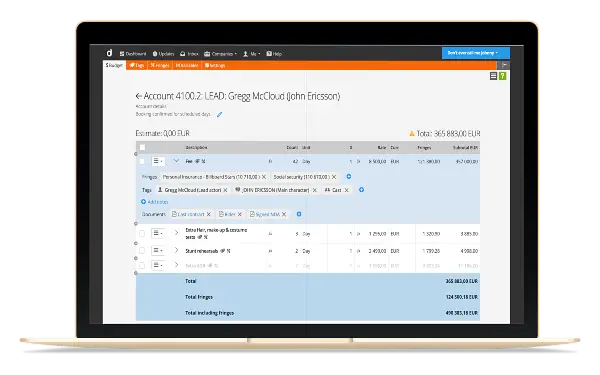Open the Dashboard menu item
Screen dimensions: 600x375
pyautogui.click(x=133, y=54)
